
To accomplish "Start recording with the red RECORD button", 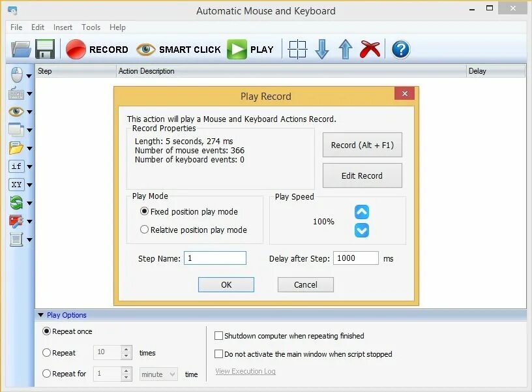I will pos(97,50).
